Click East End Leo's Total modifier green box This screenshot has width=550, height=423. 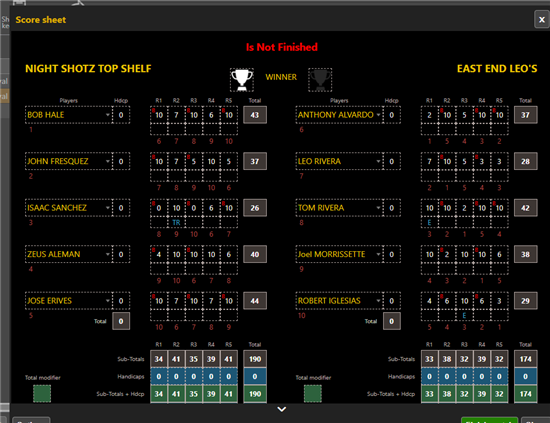[x=313, y=394]
